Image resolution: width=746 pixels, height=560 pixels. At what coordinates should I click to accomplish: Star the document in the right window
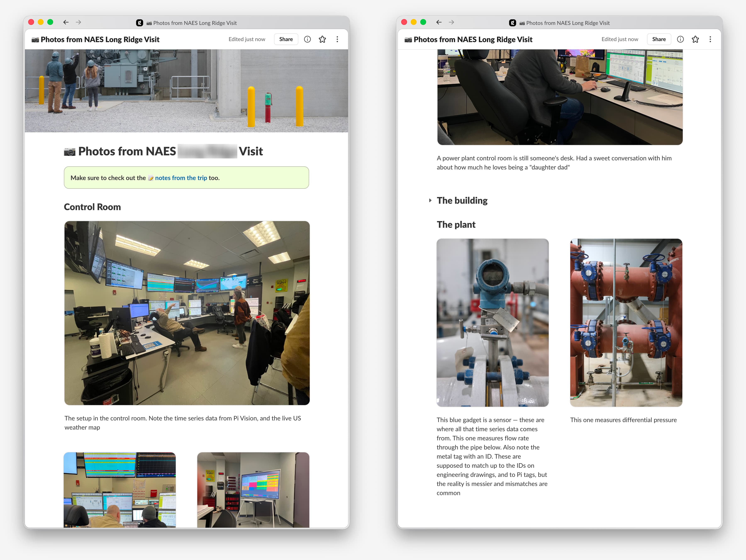tap(695, 39)
